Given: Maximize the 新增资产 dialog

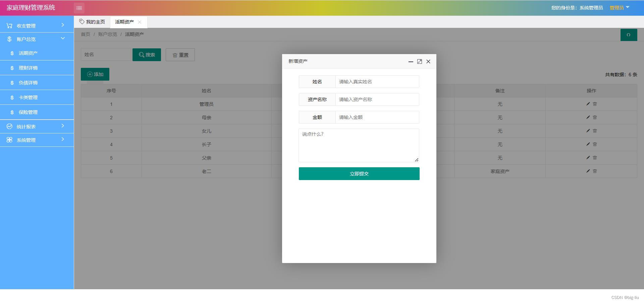Looking at the screenshot, I should [419, 61].
